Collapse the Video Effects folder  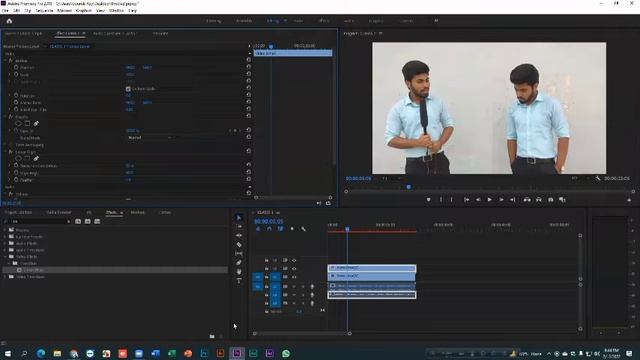click(x=5, y=257)
